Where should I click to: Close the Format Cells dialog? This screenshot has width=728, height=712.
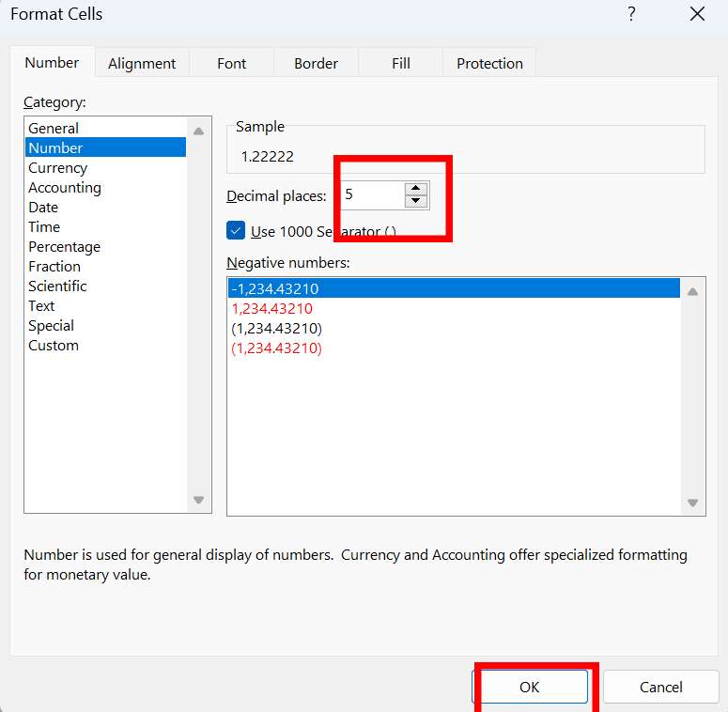697,14
